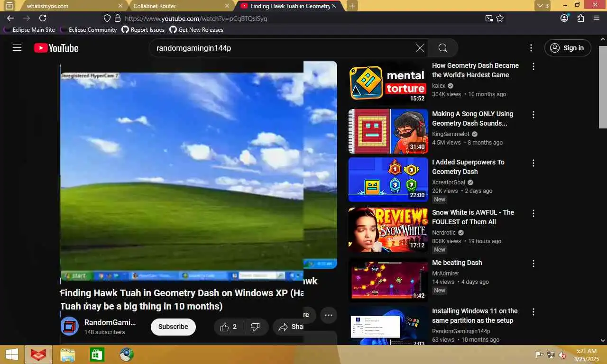Viewport: 607px width, 364px height.
Task: Open the Me beating Dash video title
Action: (x=457, y=263)
